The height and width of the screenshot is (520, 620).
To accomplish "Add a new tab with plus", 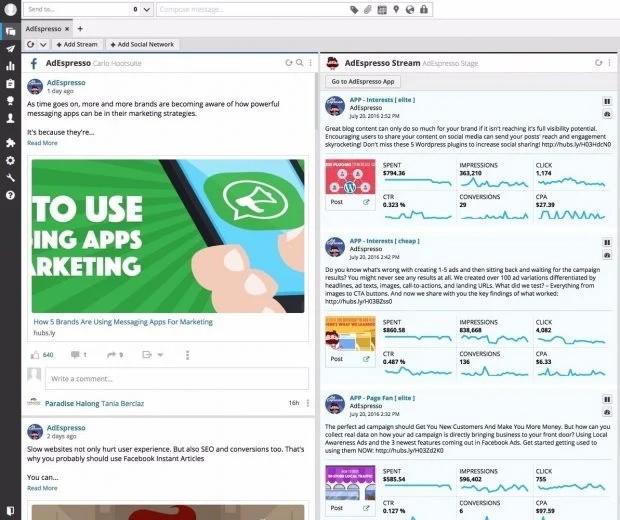I will (x=80, y=29).
